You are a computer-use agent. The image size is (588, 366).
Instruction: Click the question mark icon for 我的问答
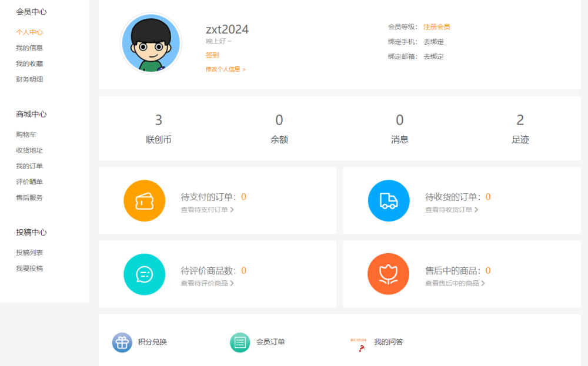tap(359, 345)
